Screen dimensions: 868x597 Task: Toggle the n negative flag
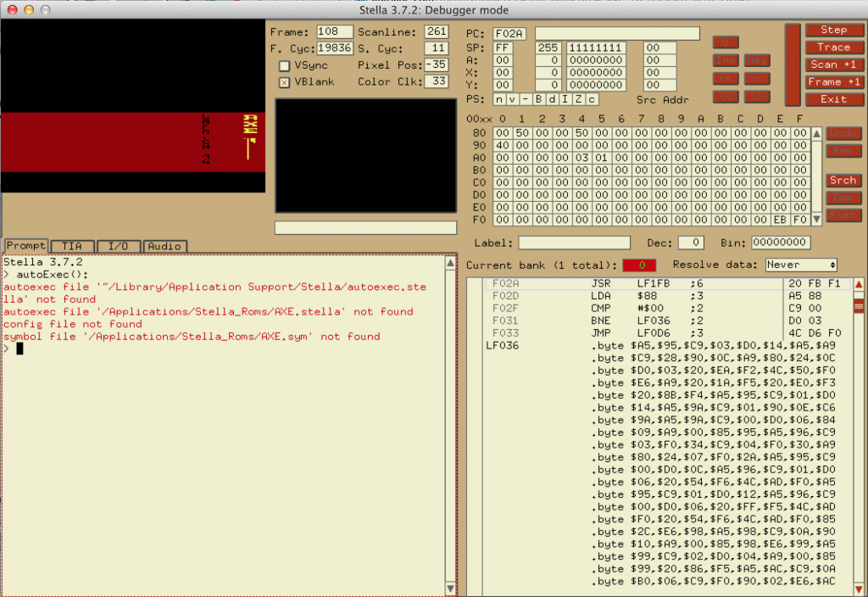pyautogui.click(x=499, y=100)
